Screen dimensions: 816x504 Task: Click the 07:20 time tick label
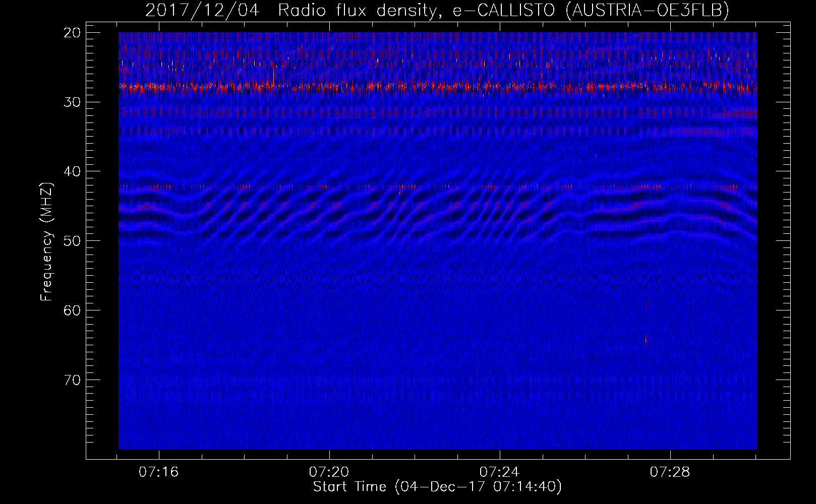[329, 472]
